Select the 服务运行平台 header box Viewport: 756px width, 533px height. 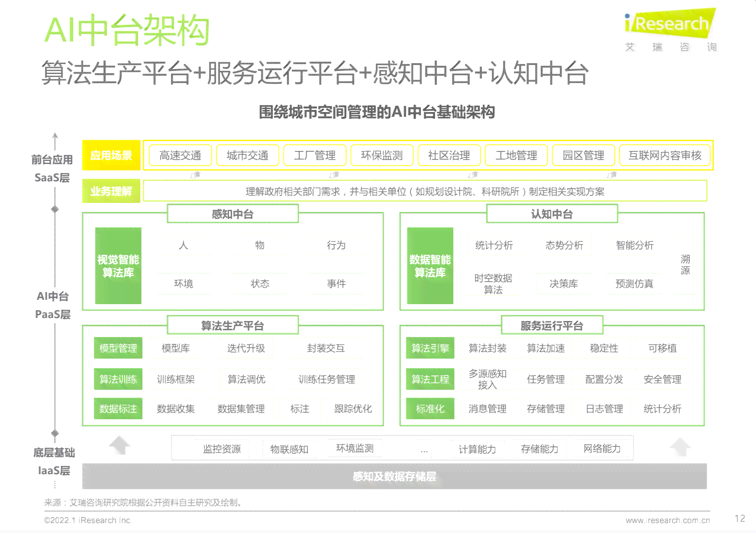(x=552, y=325)
